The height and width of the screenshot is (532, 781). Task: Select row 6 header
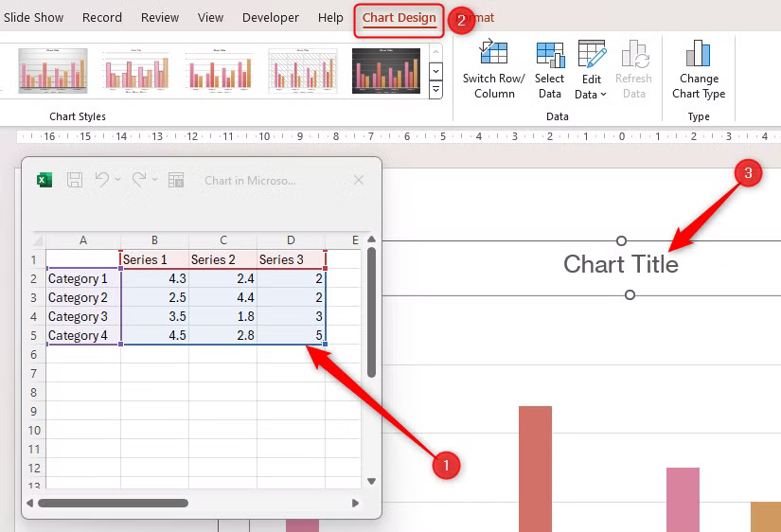[33, 354]
